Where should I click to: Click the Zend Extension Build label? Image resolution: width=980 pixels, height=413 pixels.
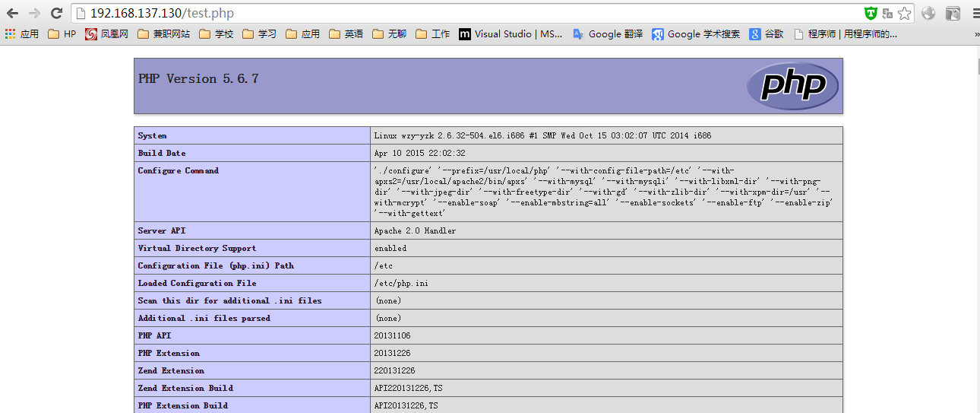tap(185, 388)
